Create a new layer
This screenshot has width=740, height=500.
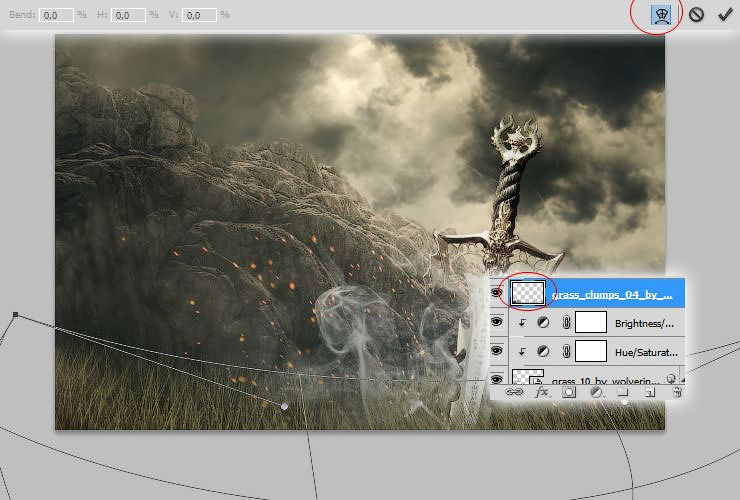click(650, 392)
